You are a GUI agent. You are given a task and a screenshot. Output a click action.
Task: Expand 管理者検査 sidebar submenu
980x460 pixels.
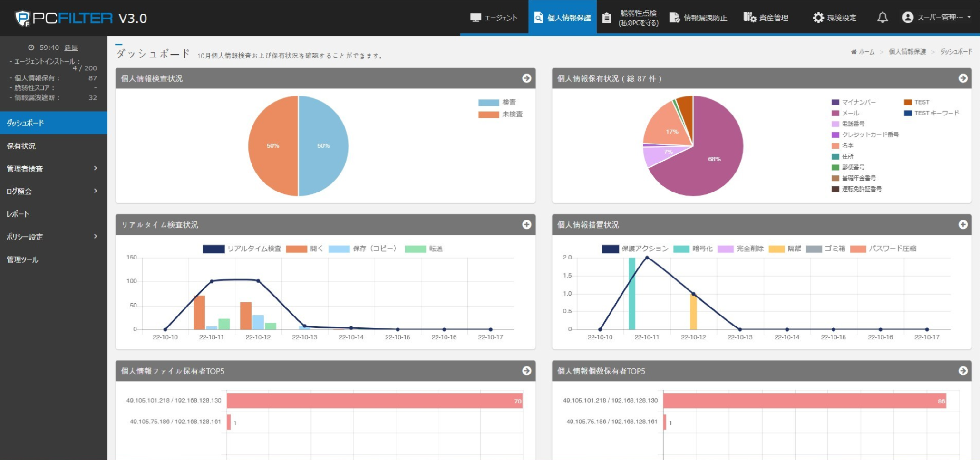[53, 169]
